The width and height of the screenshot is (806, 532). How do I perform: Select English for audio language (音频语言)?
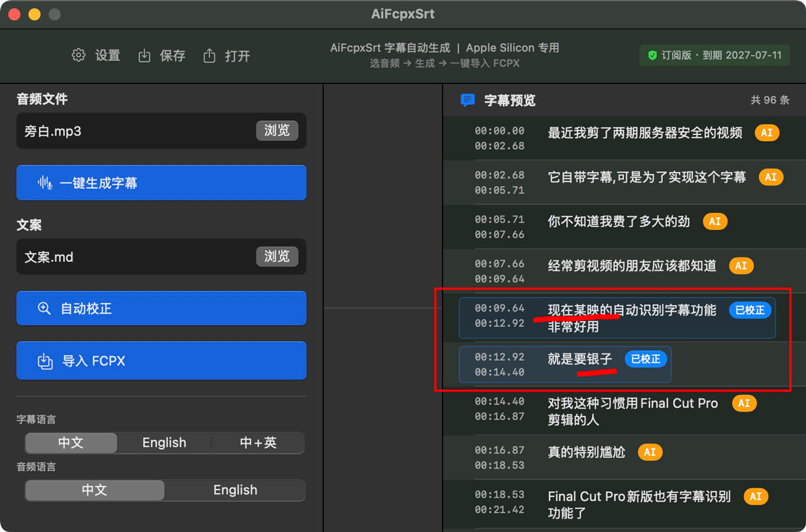coord(235,490)
